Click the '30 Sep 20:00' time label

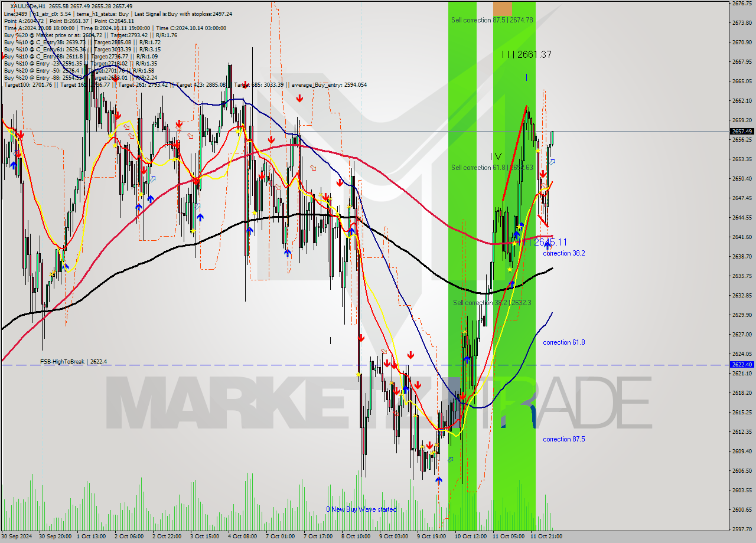(x=56, y=537)
